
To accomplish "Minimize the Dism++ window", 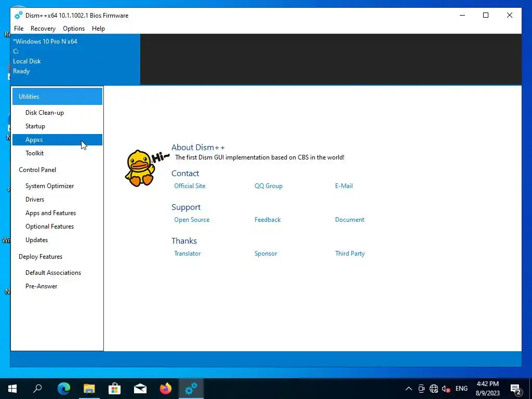I will [462, 15].
